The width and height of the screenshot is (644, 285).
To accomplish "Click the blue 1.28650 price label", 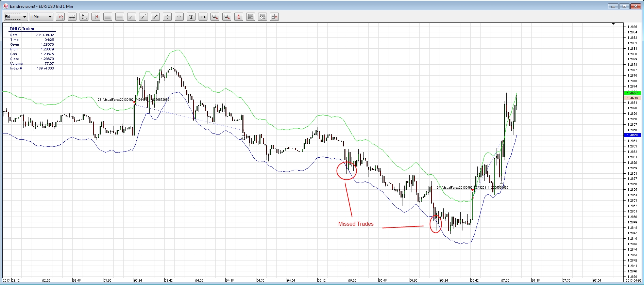I will click(632, 135).
